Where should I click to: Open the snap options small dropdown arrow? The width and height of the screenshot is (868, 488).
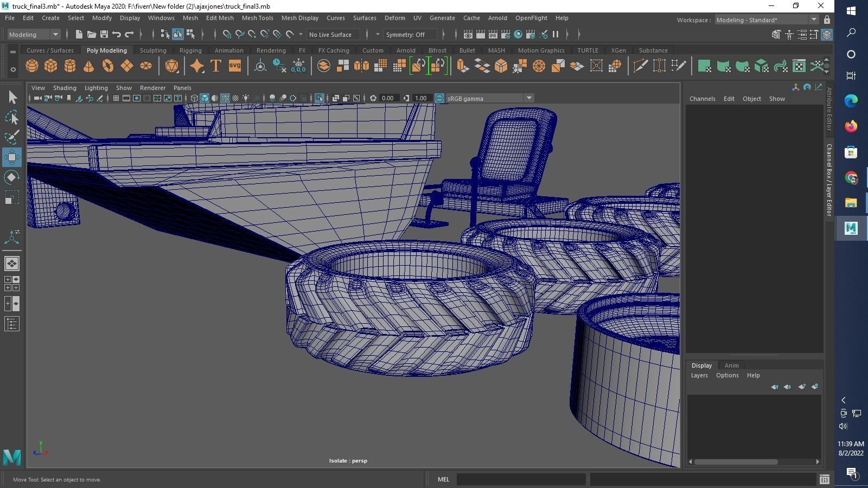tap(301, 35)
